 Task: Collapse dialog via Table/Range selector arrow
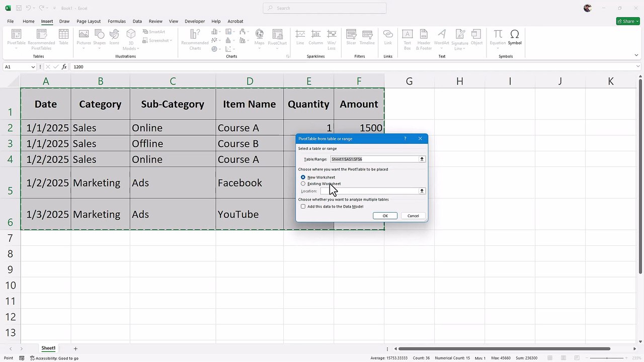(x=422, y=159)
